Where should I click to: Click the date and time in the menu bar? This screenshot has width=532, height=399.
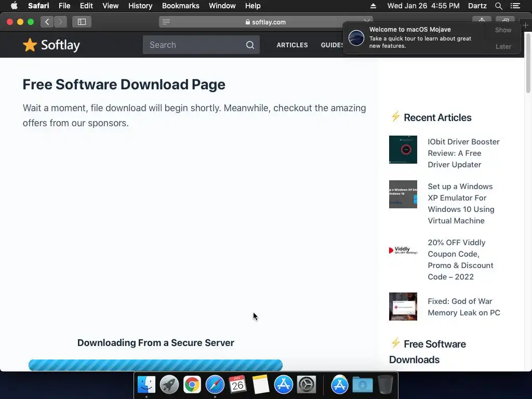coord(423,6)
